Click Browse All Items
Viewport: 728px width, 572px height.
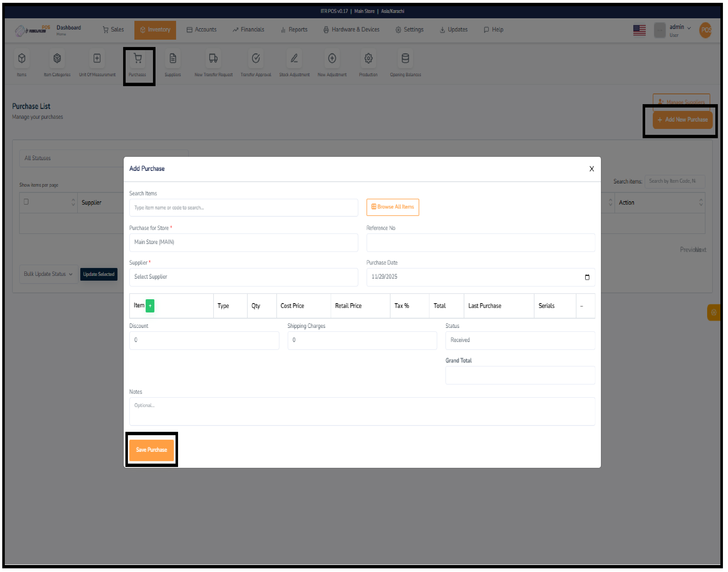point(392,207)
